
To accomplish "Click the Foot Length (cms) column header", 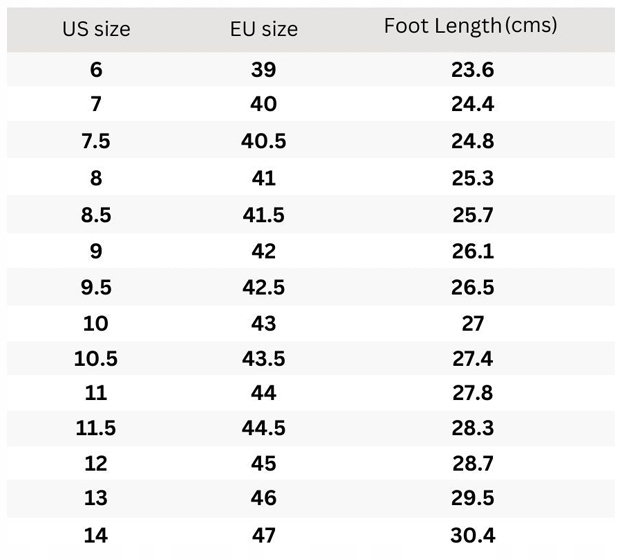I will pyautogui.click(x=471, y=26).
